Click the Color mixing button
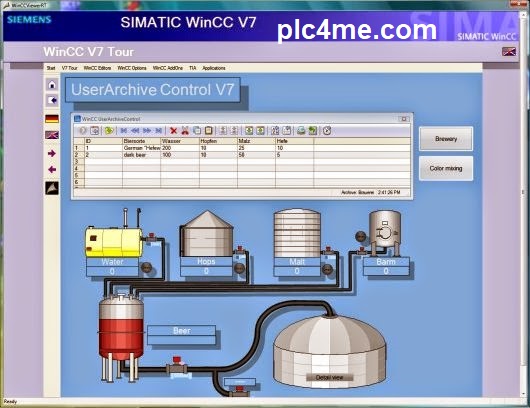Viewport: 530px width, 408px height. point(446,168)
